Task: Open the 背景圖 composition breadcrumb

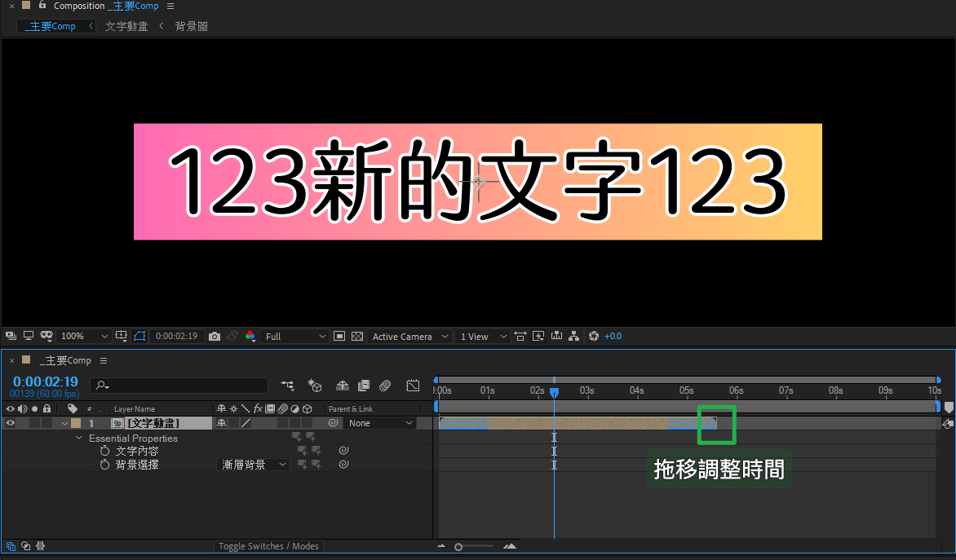Action: 192,26
